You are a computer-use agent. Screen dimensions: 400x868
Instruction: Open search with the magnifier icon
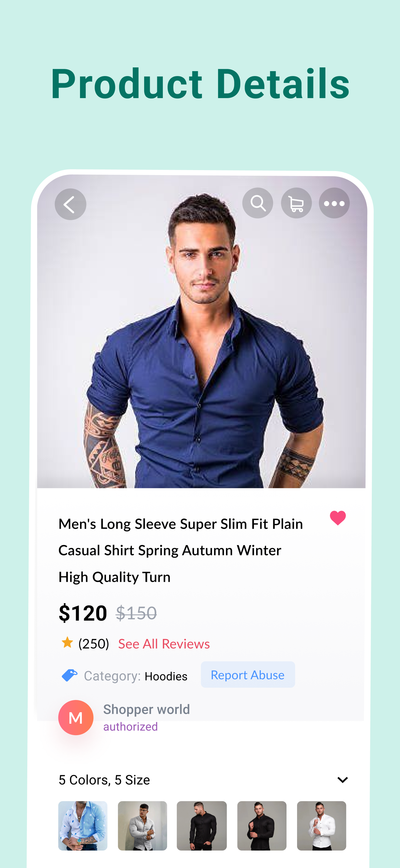pyautogui.click(x=258, y=203)
